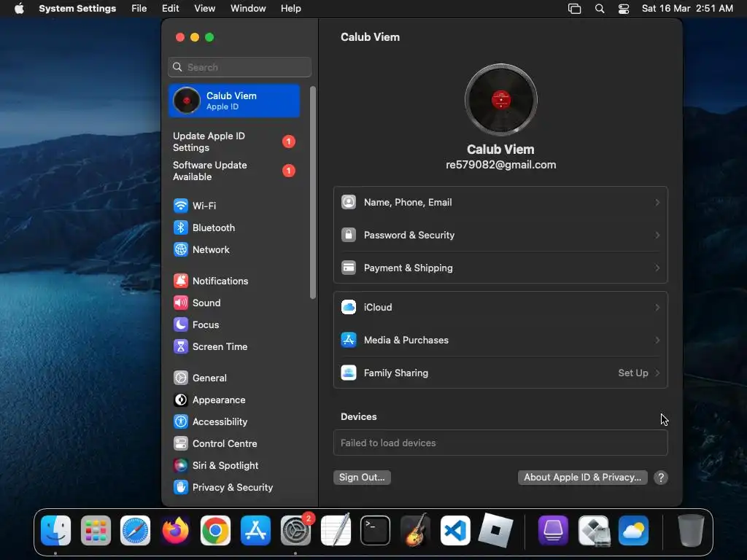
Task: Open Password & Security row in main pane
Action: [500, 236]
